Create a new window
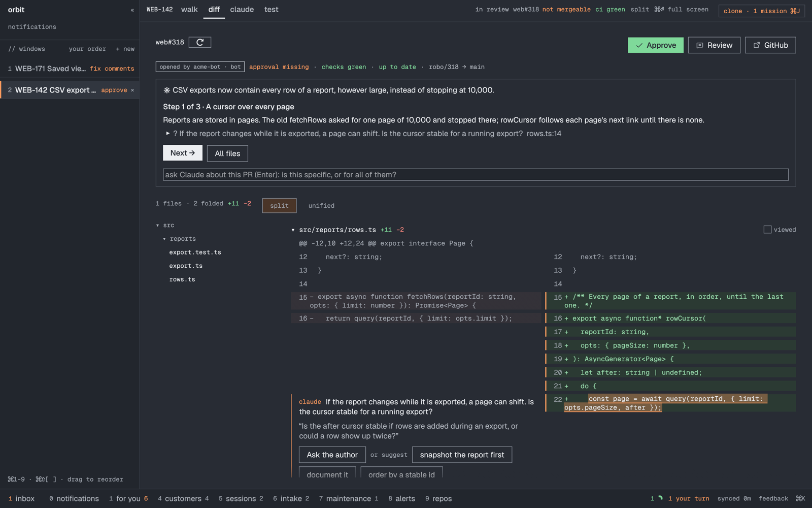812x508 pixels. pyautogui.click(x=125, y=49)
